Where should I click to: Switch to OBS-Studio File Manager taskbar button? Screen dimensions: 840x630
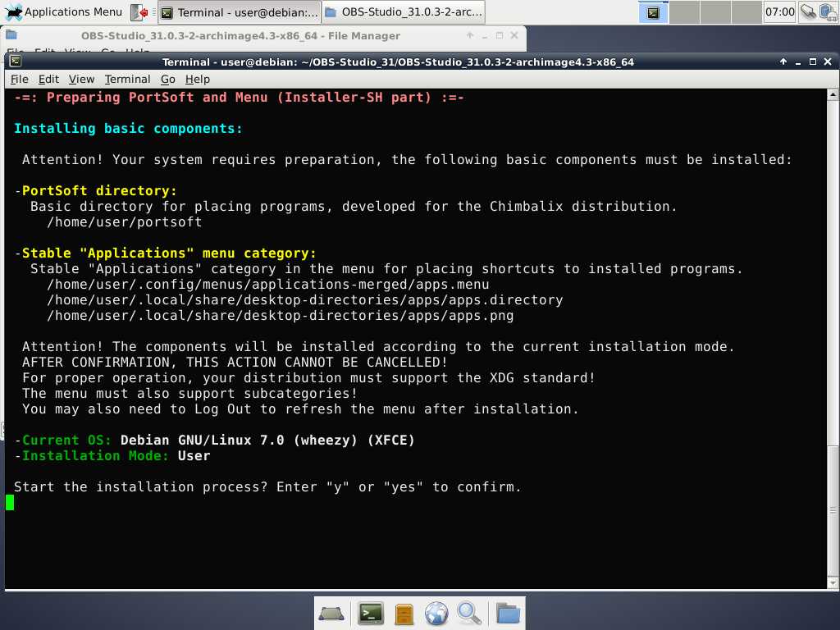point(404,12)
